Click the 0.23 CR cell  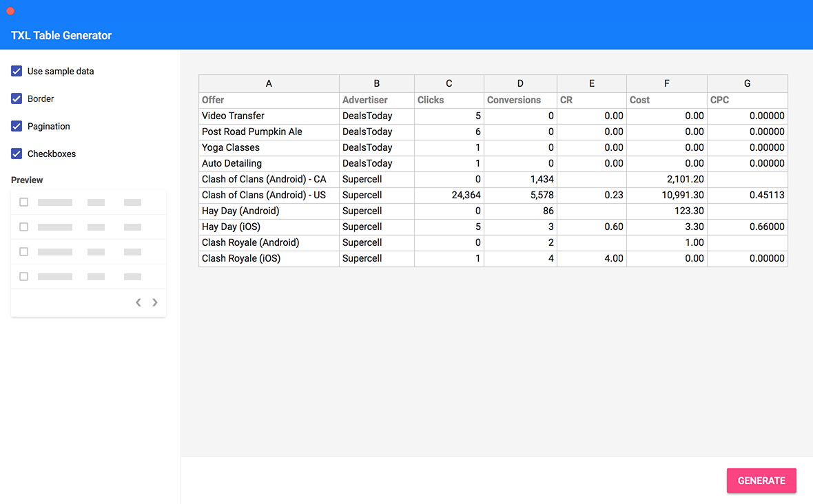[x=592, y=196]
